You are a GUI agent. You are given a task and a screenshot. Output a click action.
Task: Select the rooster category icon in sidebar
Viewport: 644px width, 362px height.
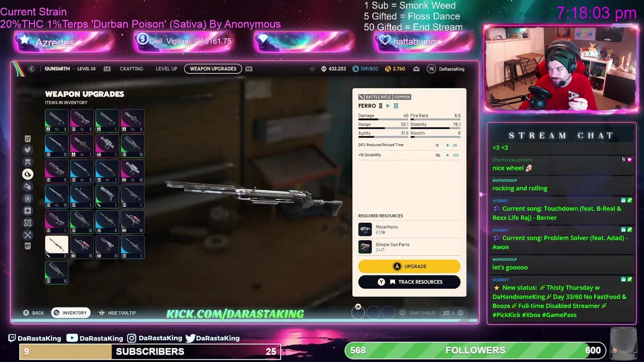tap(28, 150)
